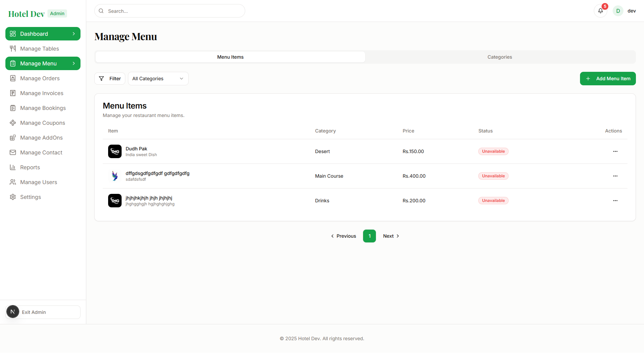The height and width of the screenshot is (353, 644).
Task: Open actions menu for Dudh Pak
Action: [615, 151]
